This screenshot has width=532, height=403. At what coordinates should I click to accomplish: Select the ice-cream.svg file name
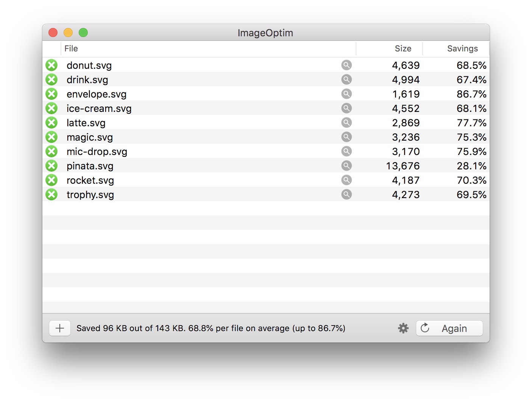tap(99, 108)
